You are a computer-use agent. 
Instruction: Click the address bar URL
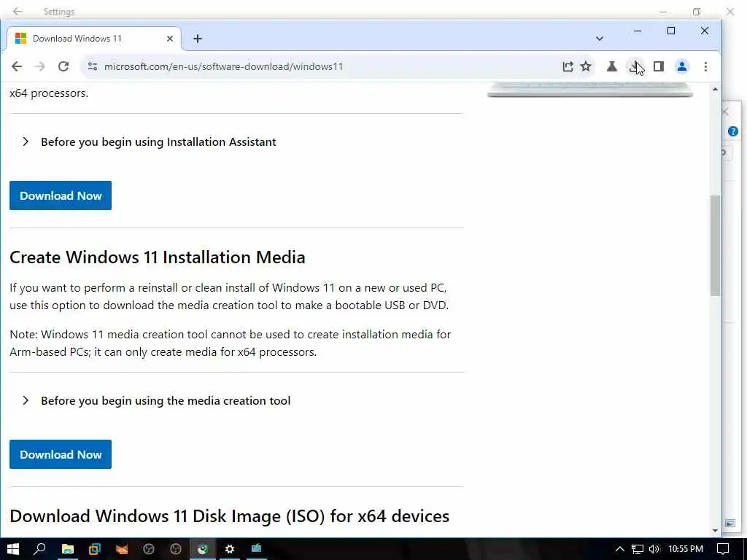(x=223, y=66)
